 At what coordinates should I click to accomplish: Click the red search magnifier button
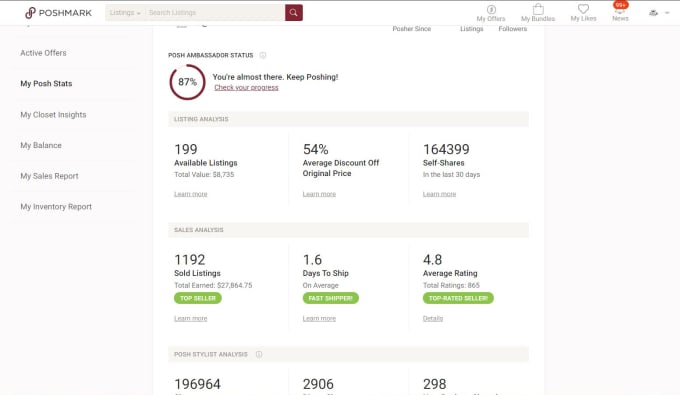coord(294,13)
